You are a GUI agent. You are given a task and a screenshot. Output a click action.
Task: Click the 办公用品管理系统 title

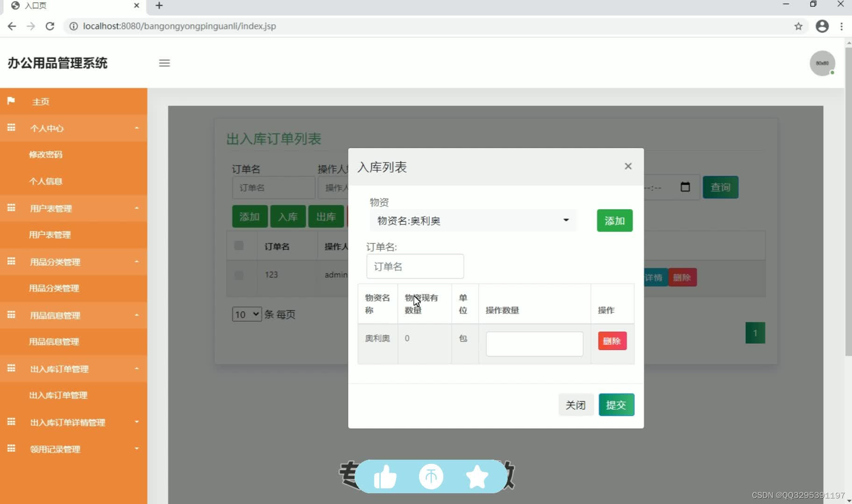click(x=57, y=63)
